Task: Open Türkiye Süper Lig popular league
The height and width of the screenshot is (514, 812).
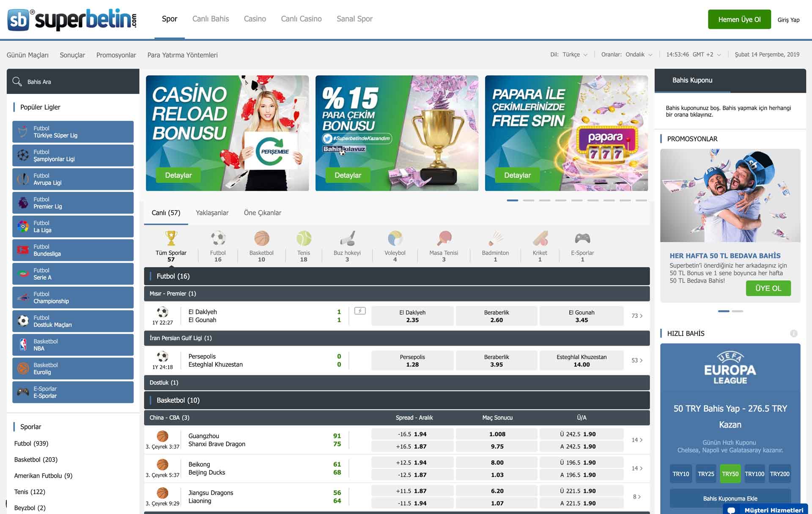Action: (73, 132)
